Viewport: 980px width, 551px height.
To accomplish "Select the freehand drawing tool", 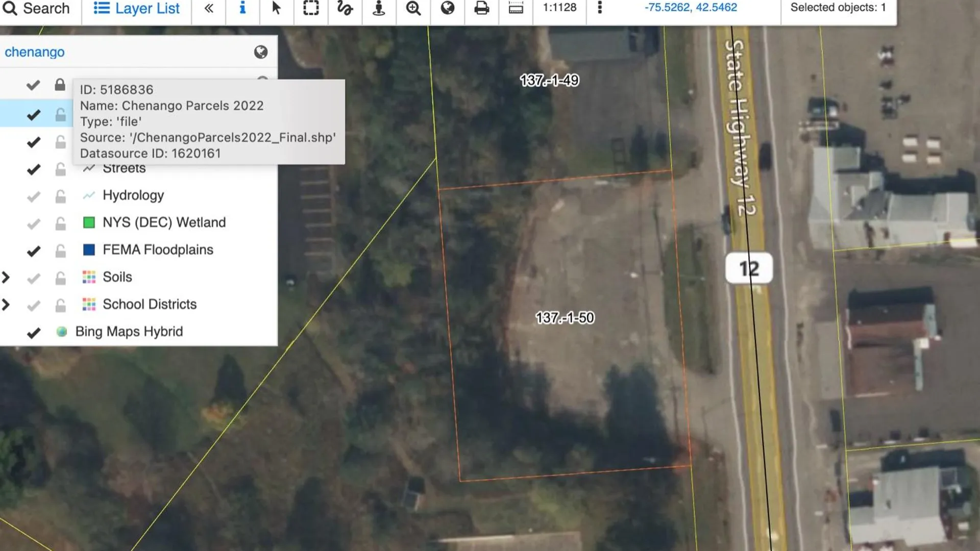I will (x=345, y=8).
